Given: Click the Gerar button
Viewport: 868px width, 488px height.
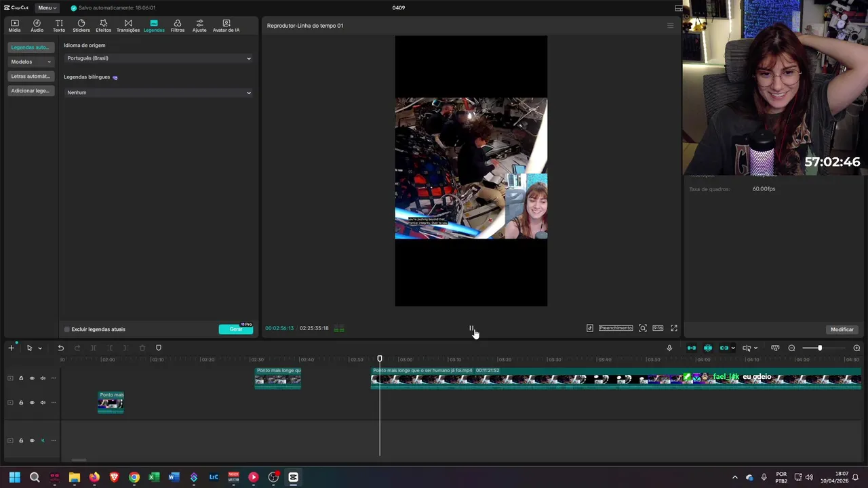Looking at the screenshot, I should tap(235, 329).
